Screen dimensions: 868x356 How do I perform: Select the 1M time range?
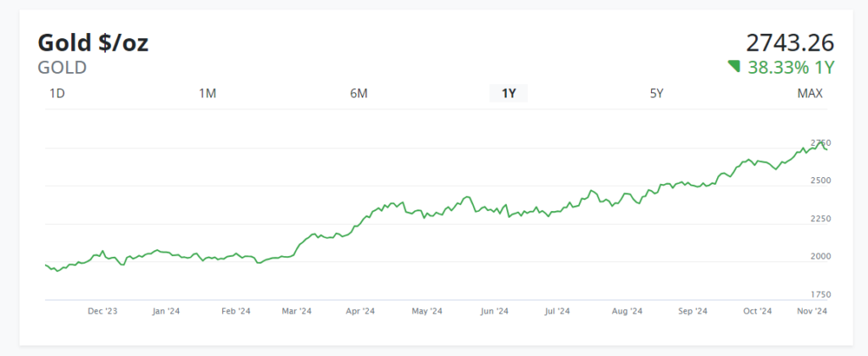208,93
